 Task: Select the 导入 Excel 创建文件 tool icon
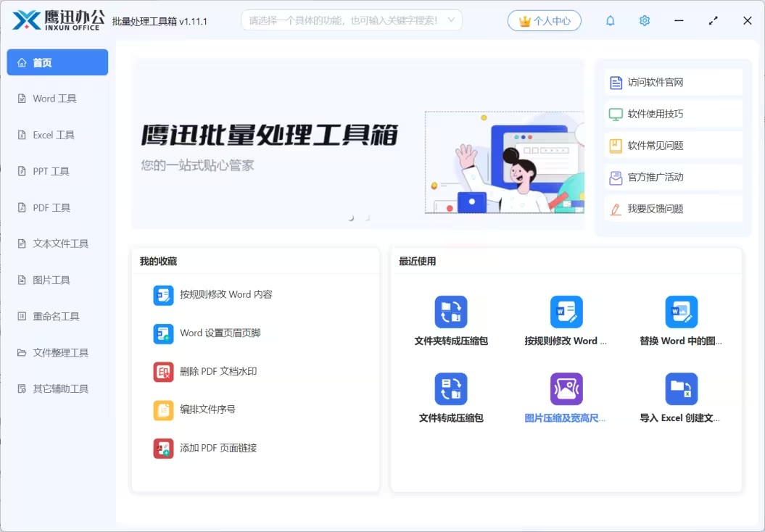[681, 388]
